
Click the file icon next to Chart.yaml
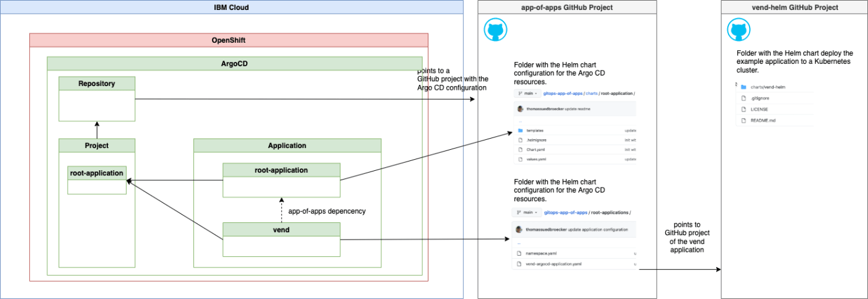521,150
